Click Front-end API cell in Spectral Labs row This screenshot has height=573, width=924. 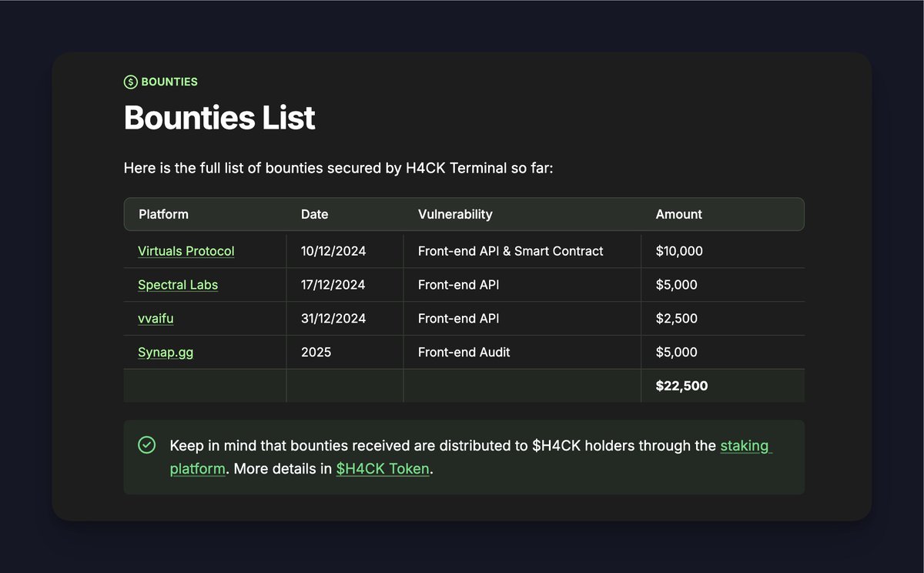(x=458, y=285)
